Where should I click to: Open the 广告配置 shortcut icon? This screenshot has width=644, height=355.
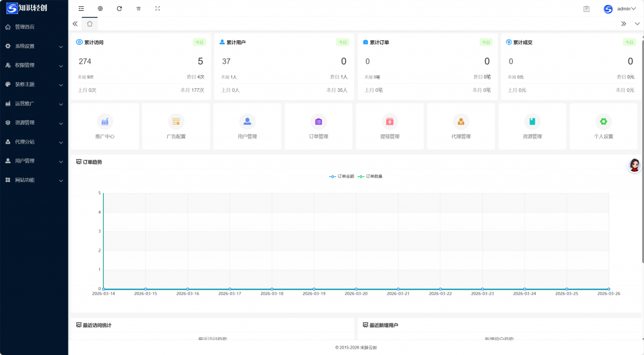pyautogui.click(x=176, y=121)
